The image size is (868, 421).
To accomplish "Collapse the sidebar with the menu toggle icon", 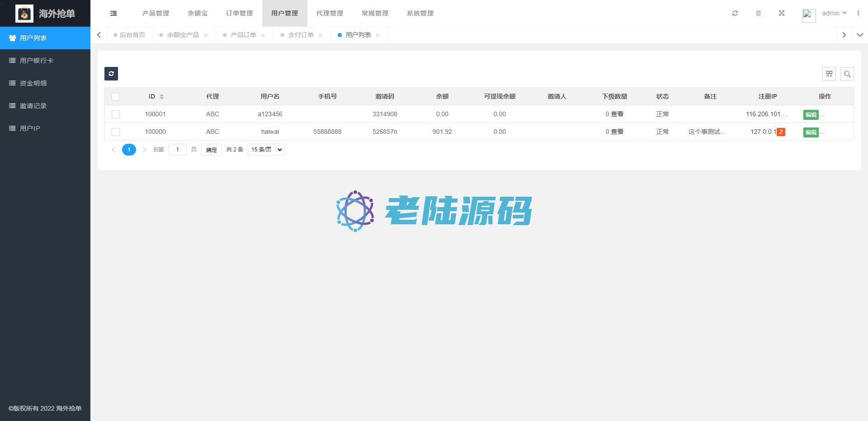I will 113,14.
